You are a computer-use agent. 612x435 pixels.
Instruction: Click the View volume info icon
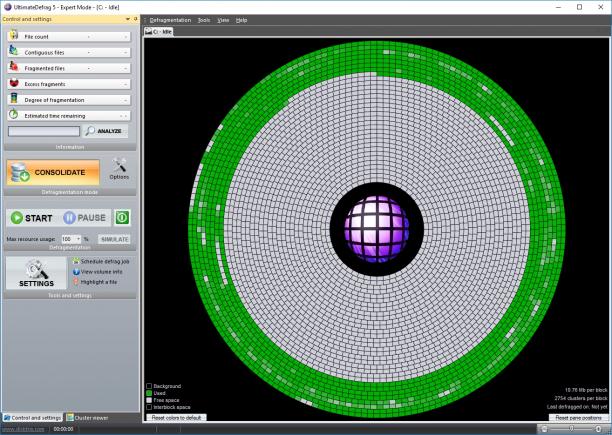tap(76, 272)
